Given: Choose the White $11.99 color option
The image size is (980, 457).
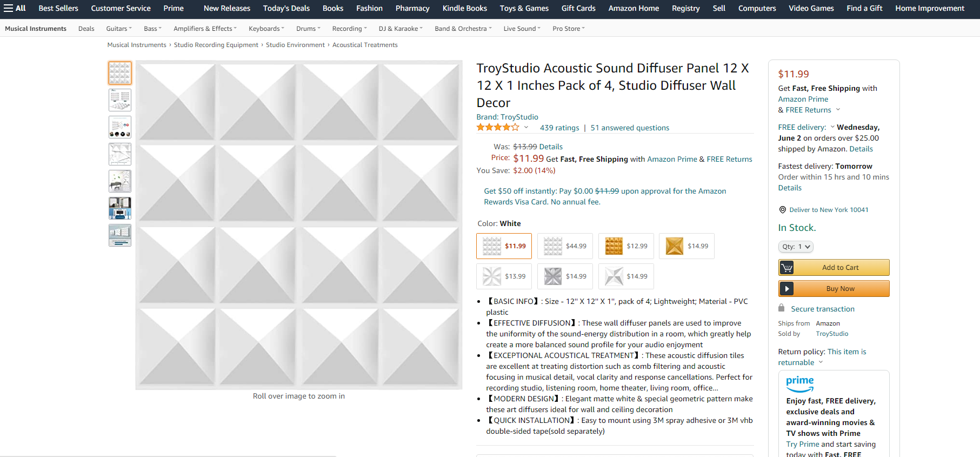Looking at the screenshot, I should tap(504, 246).
